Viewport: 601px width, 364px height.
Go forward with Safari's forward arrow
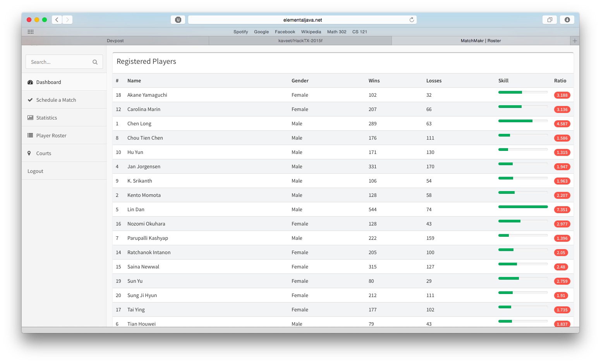tap(67, 20)
